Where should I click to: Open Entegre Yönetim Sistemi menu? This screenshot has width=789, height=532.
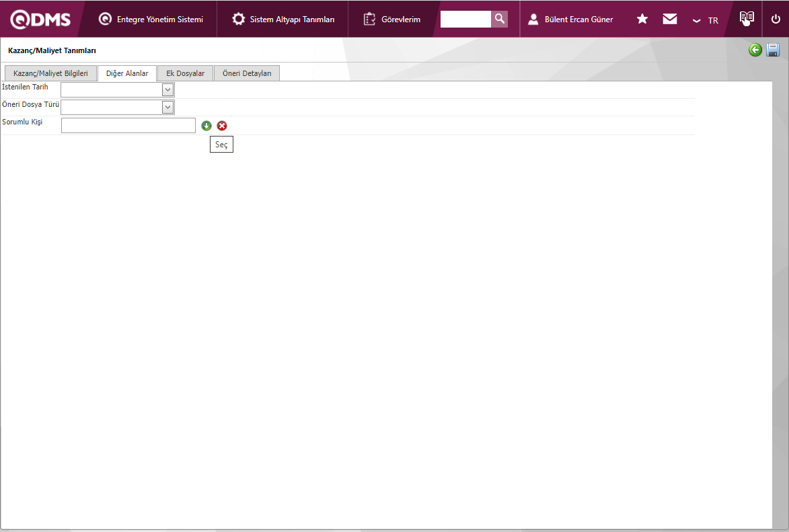tap(151, 19)
